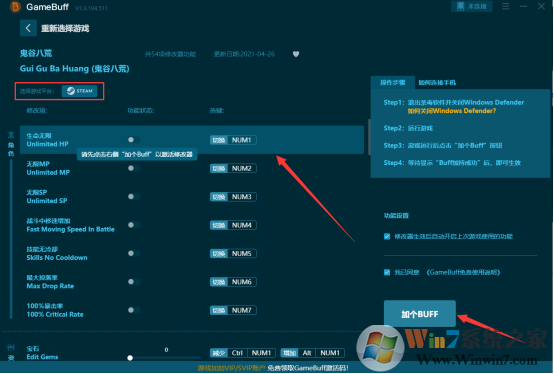The width and height of the screenshot is (554, 374).
Task: Click the cheat list scrollbar
Action: point(369,137)
